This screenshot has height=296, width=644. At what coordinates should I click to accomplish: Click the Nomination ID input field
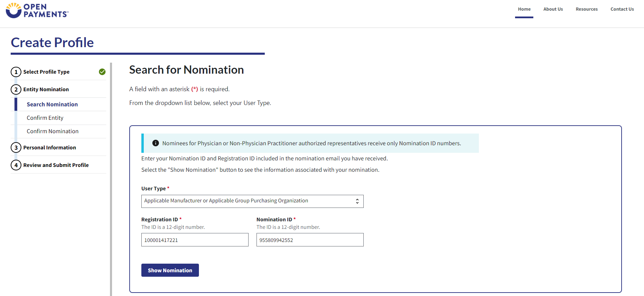310,240
